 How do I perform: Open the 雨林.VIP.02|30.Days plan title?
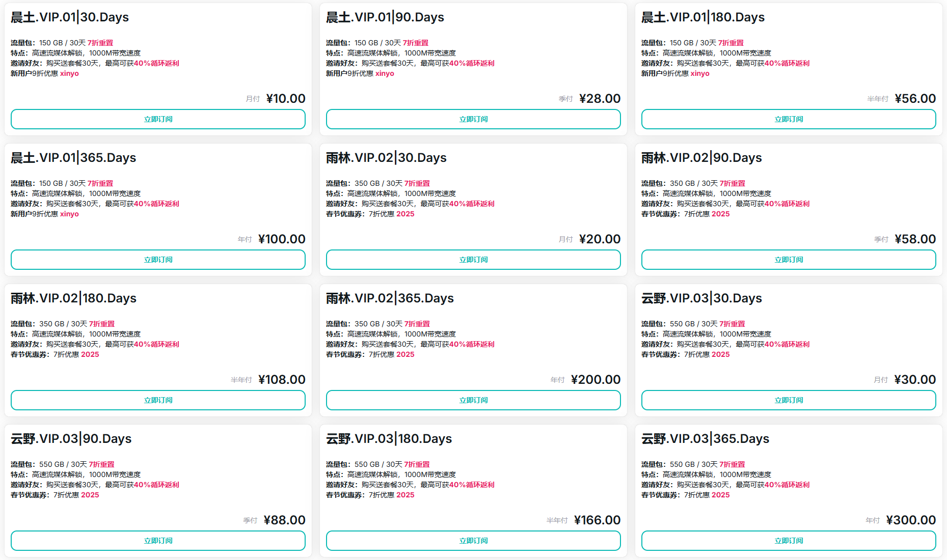(386, 158)
